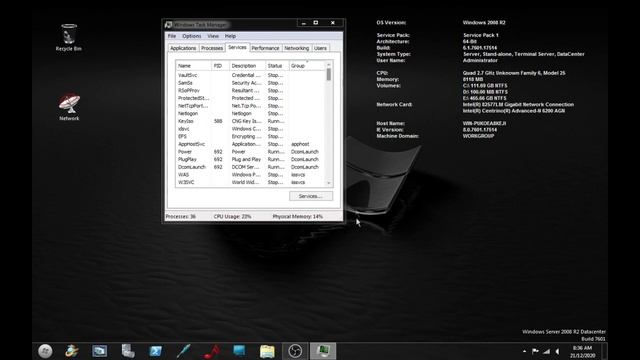Open the network tray icon
This screenshot has height=360, width=640.
546,351
